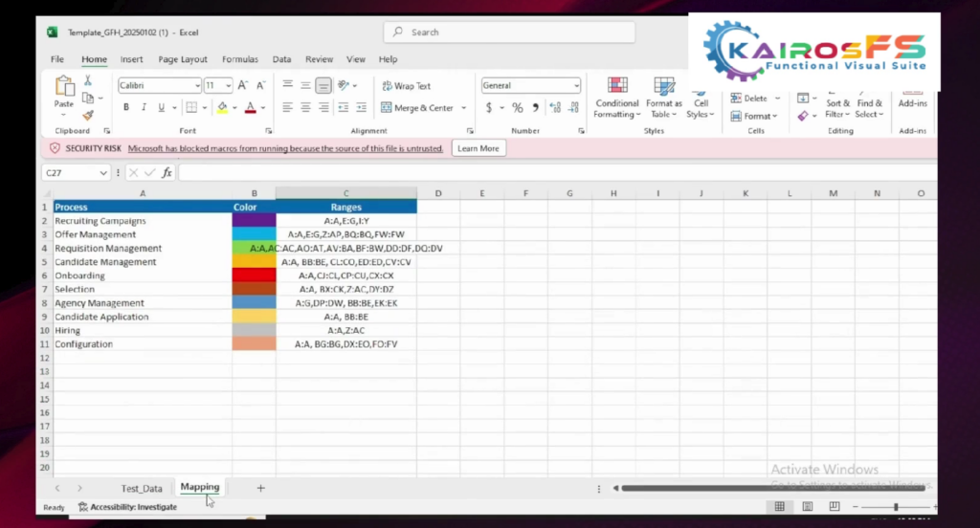
Task: Click the Increase Font Size icon
Action: pyautogui.click(x=243, y=85)
